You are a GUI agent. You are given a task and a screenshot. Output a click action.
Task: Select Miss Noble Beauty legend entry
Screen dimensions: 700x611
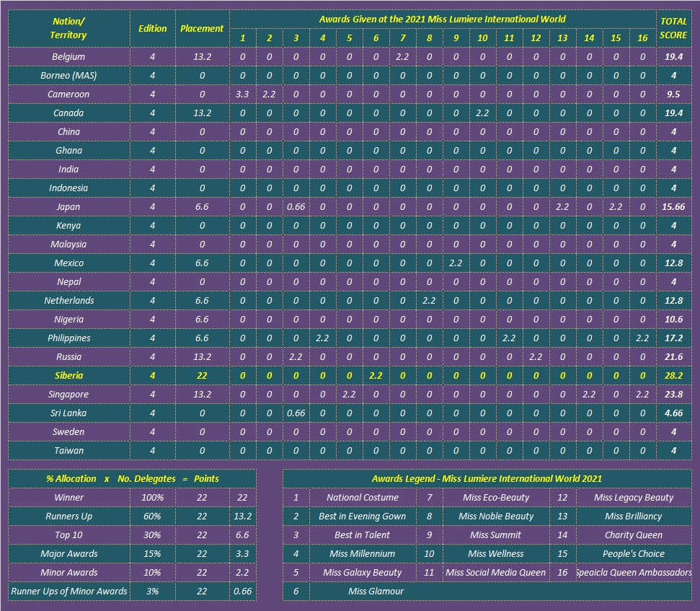click(496, 517)
